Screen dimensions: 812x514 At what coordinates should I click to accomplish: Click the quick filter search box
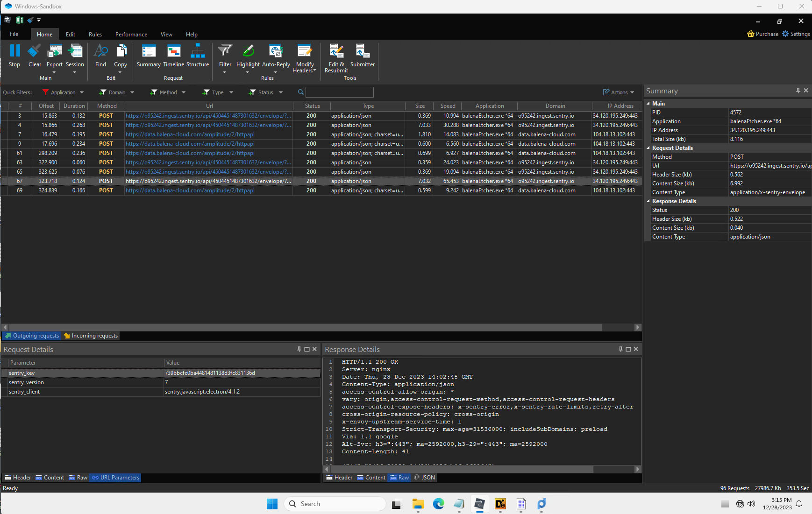[339, 92]
